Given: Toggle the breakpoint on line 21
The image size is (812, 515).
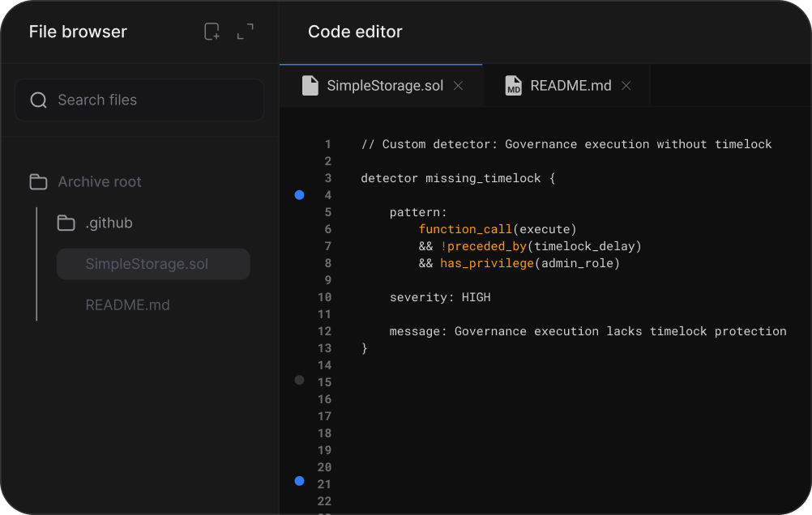Looking at the screenshot, I should [299, 481].
